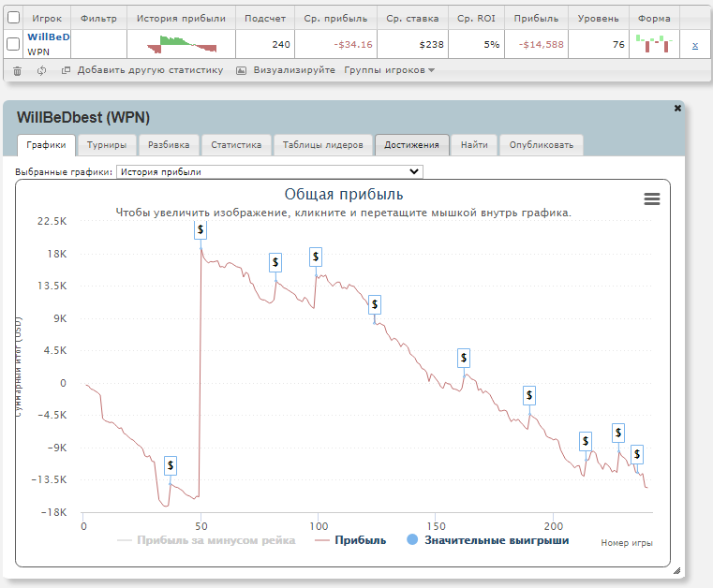The height and width of the screenshot is (588, 713).
Task: Open the chart hamburger menu
Action: [x=652, y=198]
